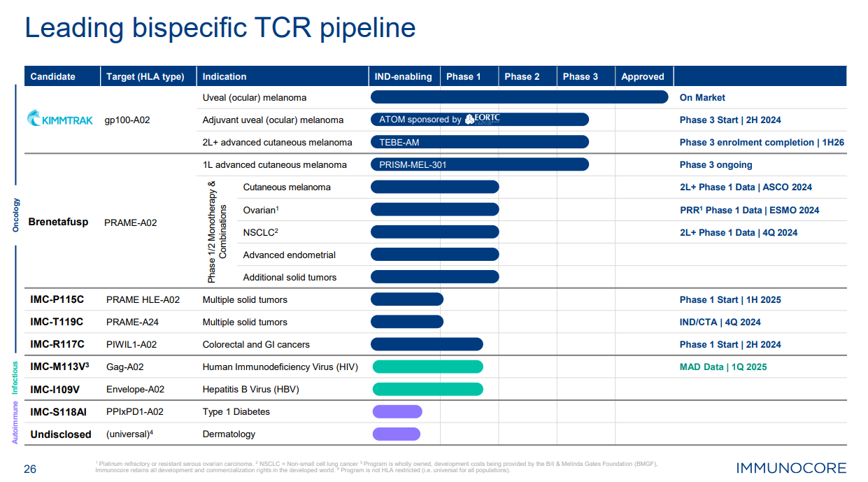Click the 'Phase 1' column header
Viewport: 868px width, 482px height.
(464, 76)
